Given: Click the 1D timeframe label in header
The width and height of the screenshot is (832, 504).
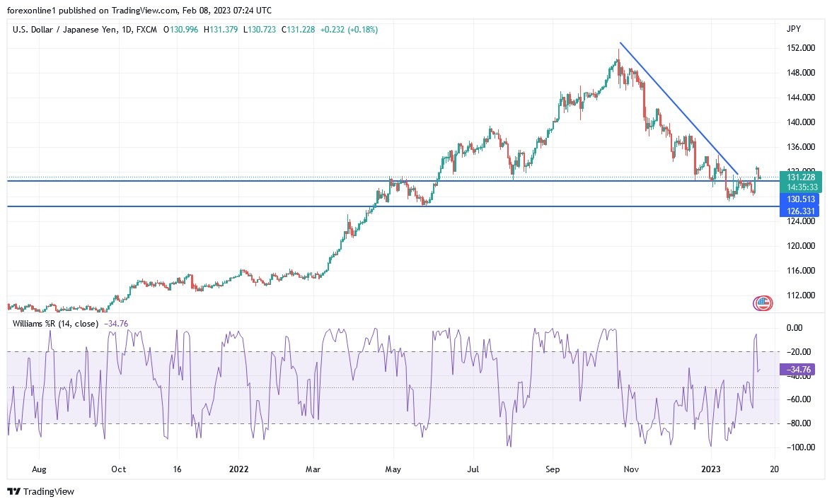Looking at the screenshot, I should click(x=126, y=30).
